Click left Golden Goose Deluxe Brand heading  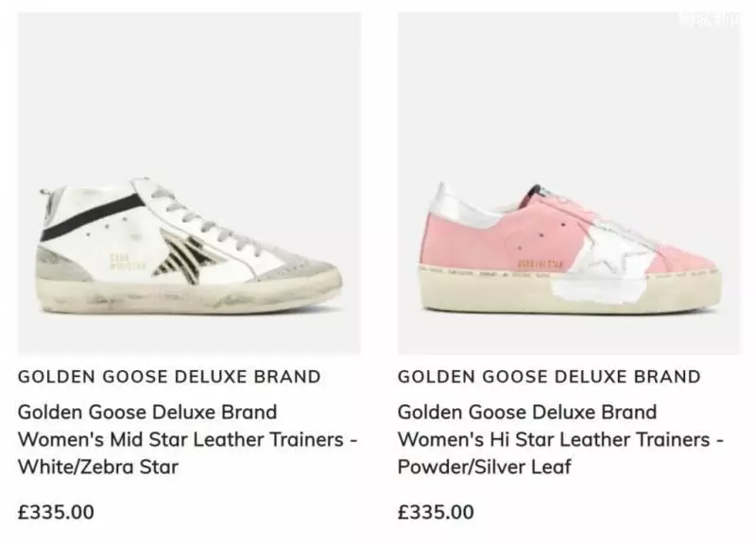[x=169, y=377]
